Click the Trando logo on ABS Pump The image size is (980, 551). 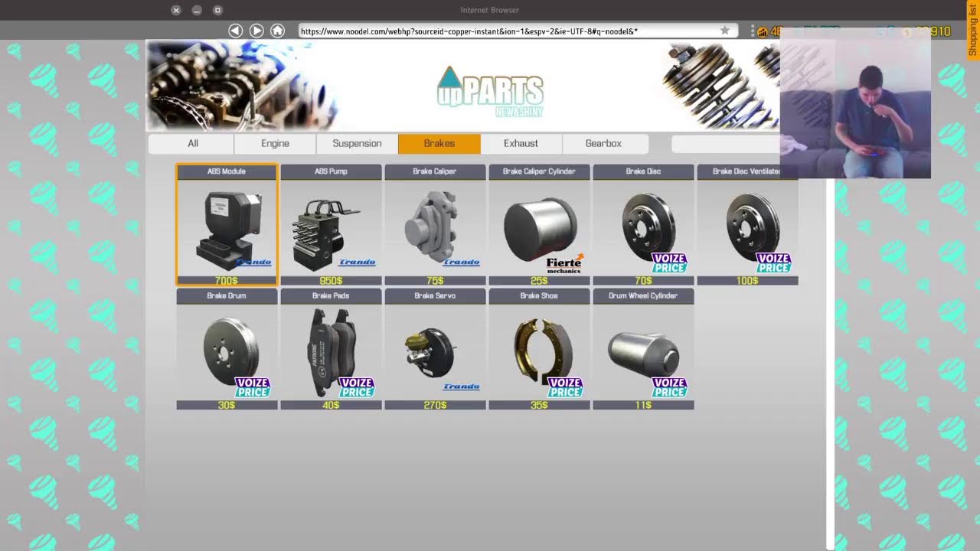point(358,262)
